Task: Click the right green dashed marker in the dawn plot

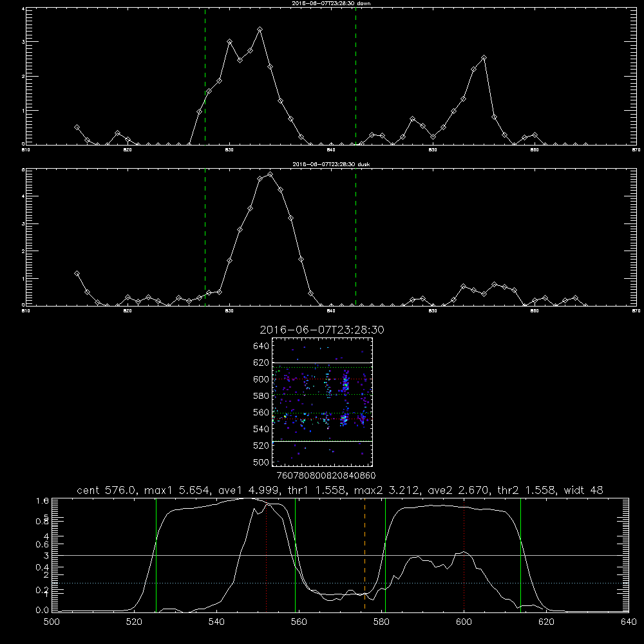Action: pyautogui.click(x=355, y=76)
